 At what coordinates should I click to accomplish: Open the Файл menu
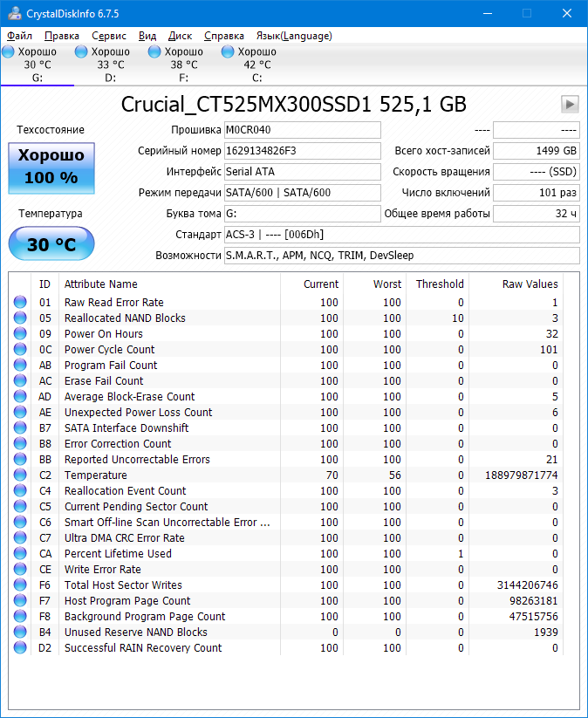click(20, 36)
